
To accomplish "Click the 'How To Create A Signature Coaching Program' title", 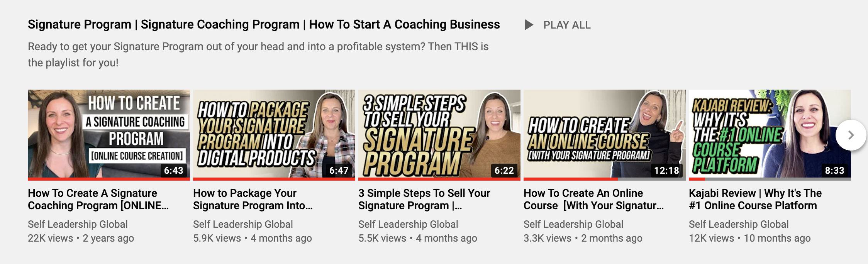I will pyautogui.click(x=98, y=199).
